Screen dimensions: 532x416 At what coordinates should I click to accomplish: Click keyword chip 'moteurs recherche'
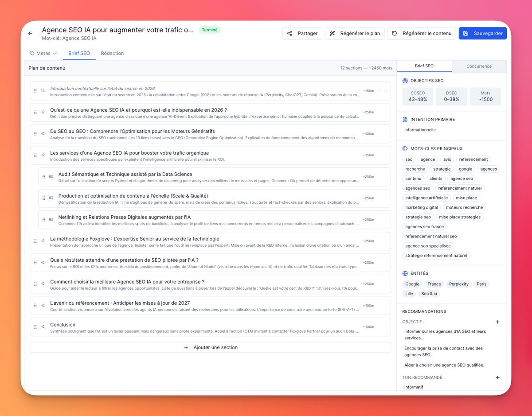click(465, 207)
